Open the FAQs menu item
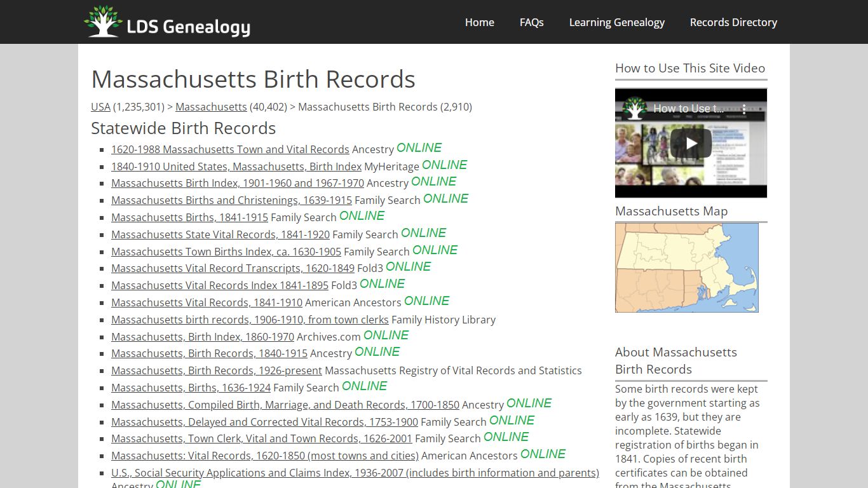 tap(532, 22)
